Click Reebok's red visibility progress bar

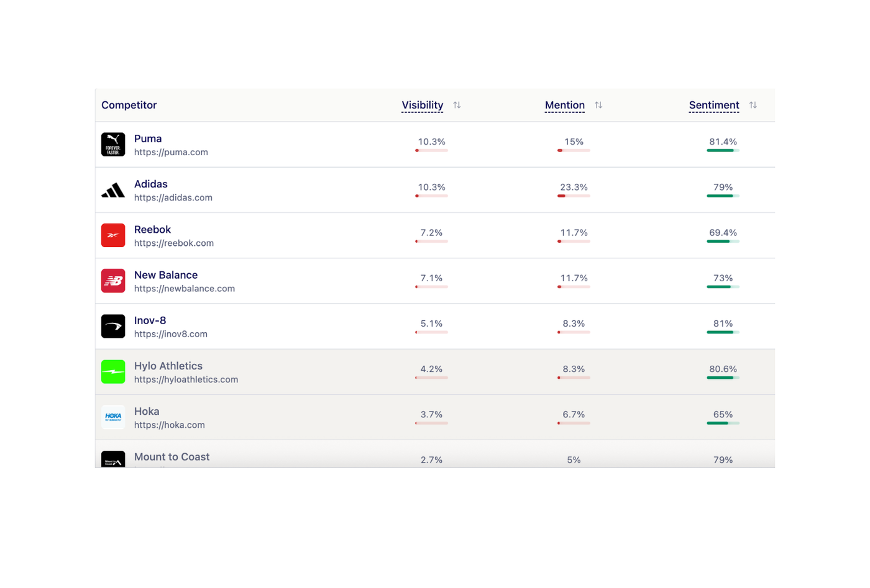431,242
